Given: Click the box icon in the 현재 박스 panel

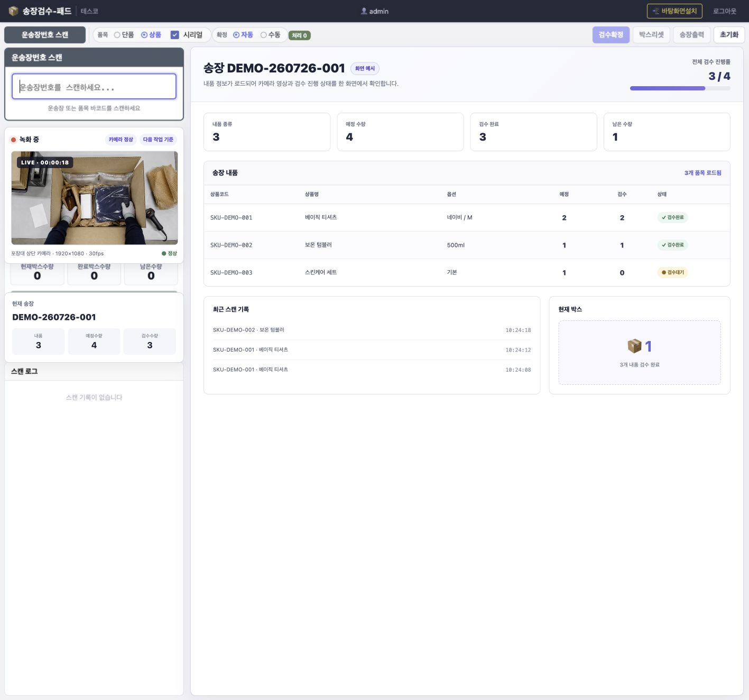Looking at the screenshot, I should [x=634, y=346].
